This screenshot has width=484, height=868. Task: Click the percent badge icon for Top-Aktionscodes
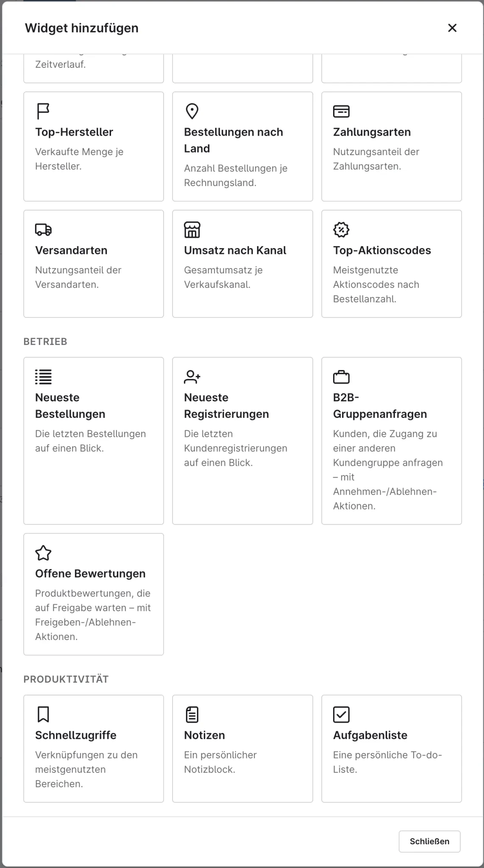(341, 230)
